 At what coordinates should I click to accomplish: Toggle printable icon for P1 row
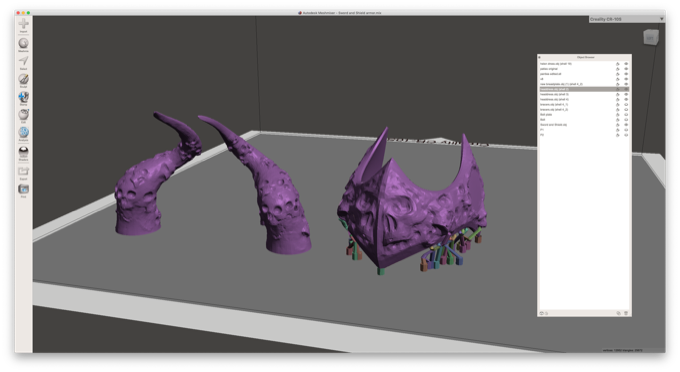tap(618, 130)
